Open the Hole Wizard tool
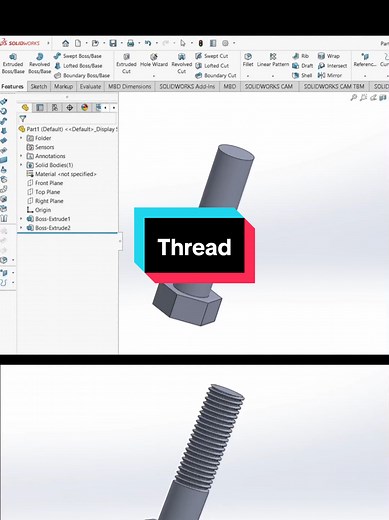The height and width of the screenshot is (520, 389). pyautogui.click(x=154, y=61)
